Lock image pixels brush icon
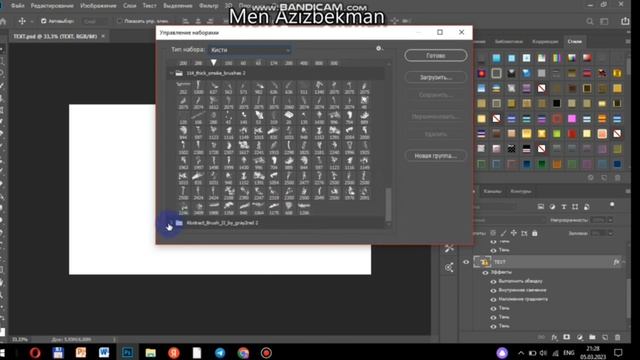The height and width of the screenshot is (360, 640). click(x=503, y=233)
